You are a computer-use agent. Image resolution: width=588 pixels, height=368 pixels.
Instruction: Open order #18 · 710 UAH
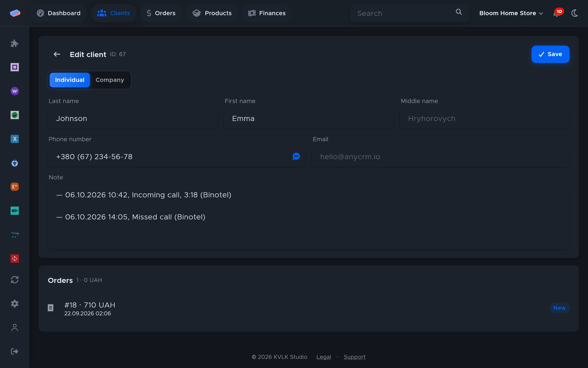308,308
